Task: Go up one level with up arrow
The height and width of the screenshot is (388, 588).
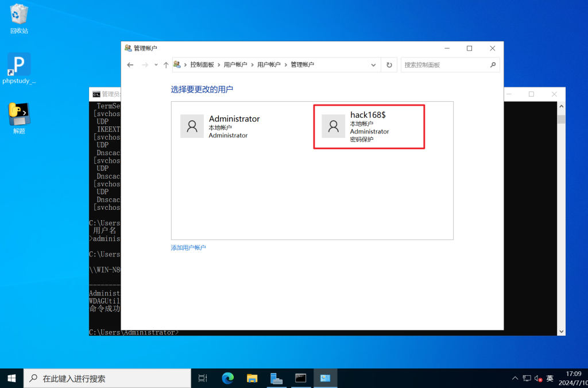Action: point(166,65)
